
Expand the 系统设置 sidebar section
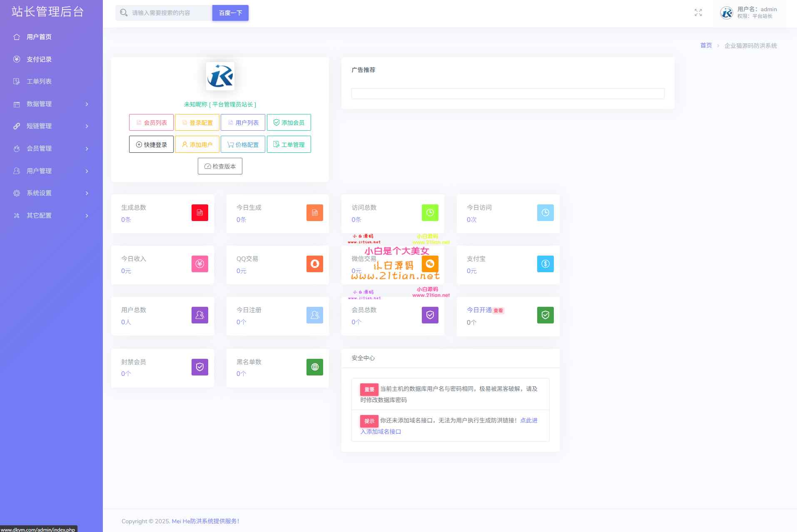coord(51,193)
